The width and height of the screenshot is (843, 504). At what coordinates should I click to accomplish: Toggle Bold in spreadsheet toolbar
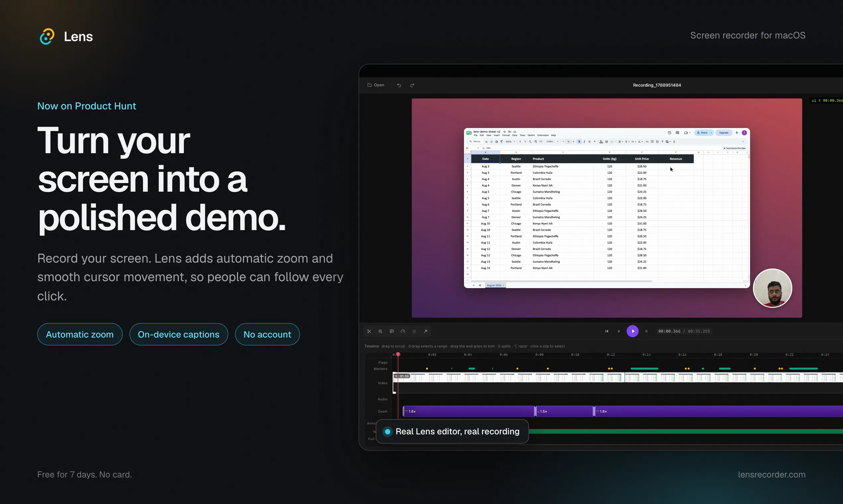pyautogui.click(x=579, y=142)
